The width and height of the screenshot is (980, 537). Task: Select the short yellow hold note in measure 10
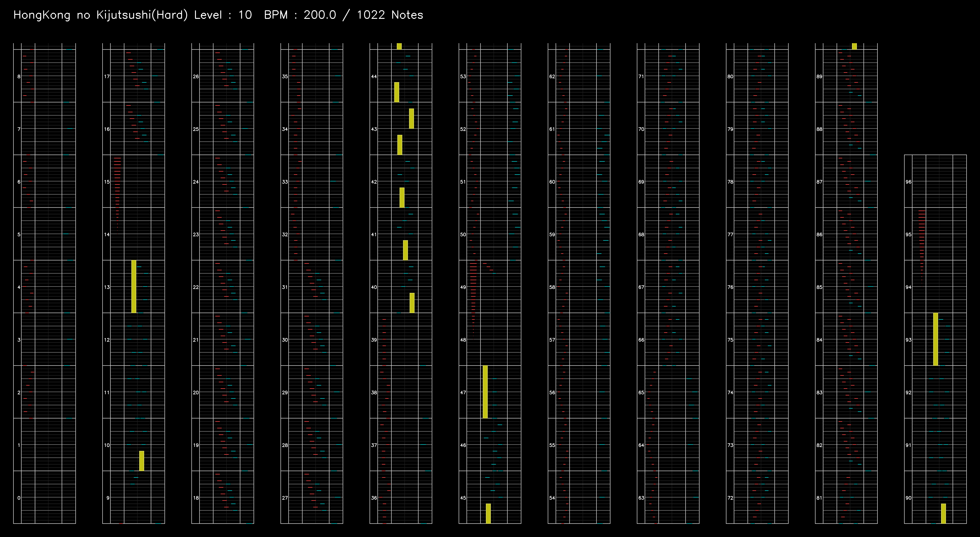point(142,461)
